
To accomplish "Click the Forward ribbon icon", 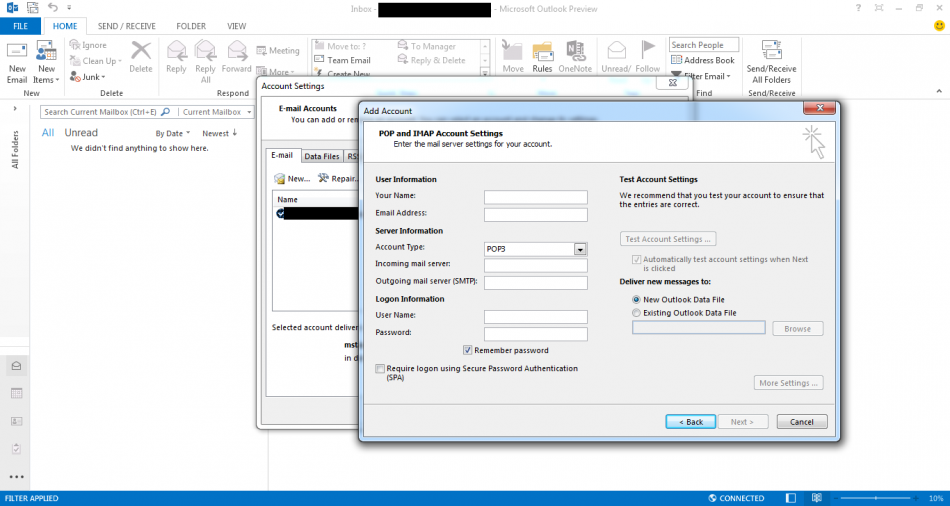I will click(x=237, y=51).
